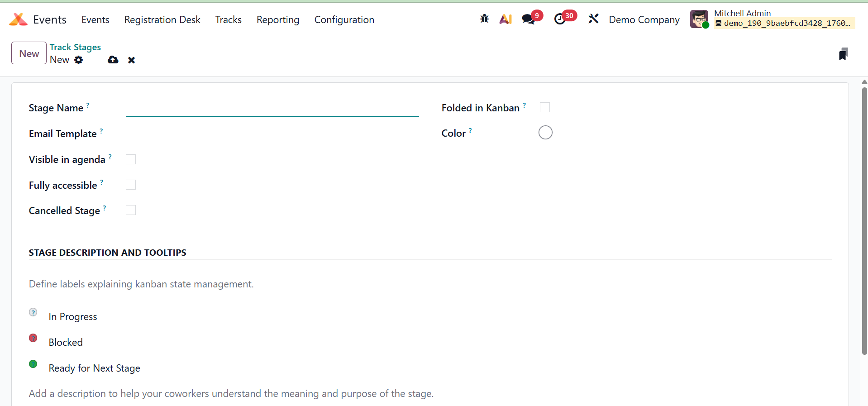Discard changes with the X icon
Viewport: 868px width, 406px height.
click(131, 60)
